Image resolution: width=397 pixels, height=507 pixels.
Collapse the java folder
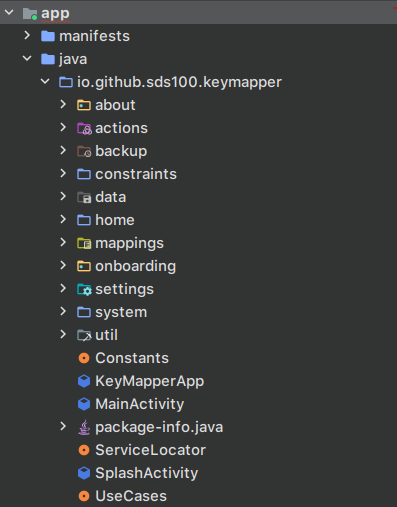tap(27, 59)
